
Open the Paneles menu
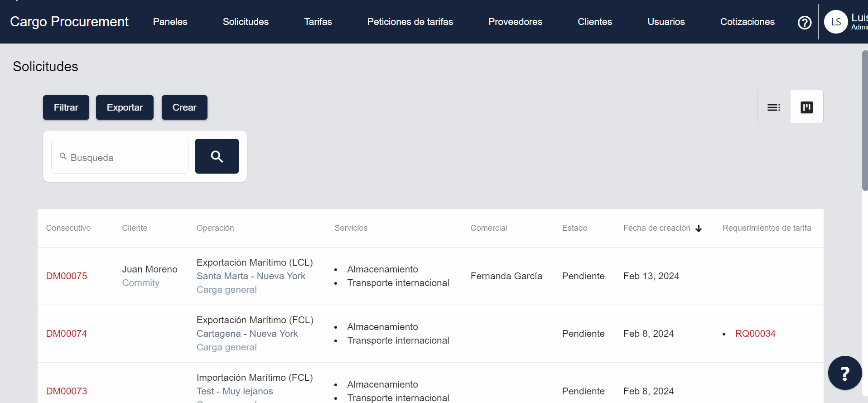click(x=170, y=22)
